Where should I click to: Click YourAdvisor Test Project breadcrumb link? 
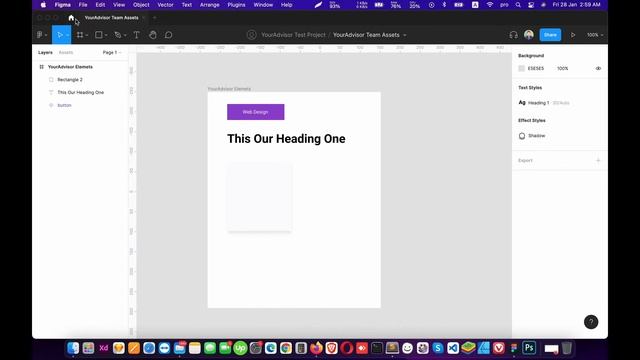(x=293, y=35)
